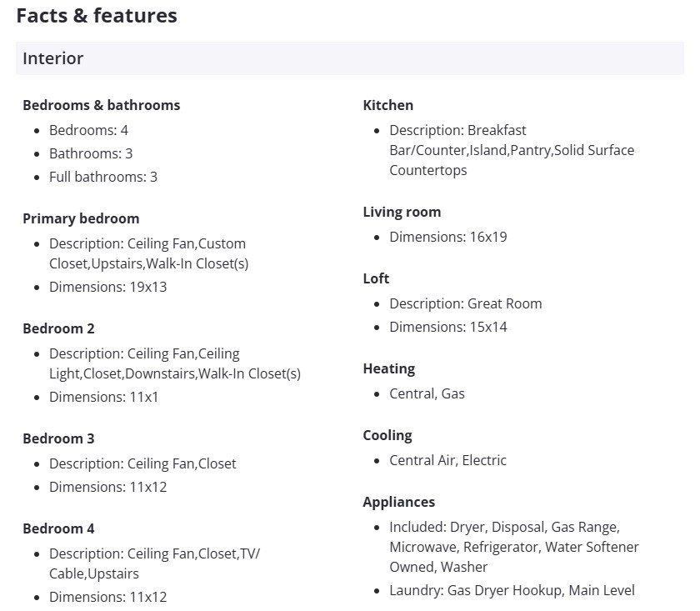Click the Kitchen subheading

(387, 105)
